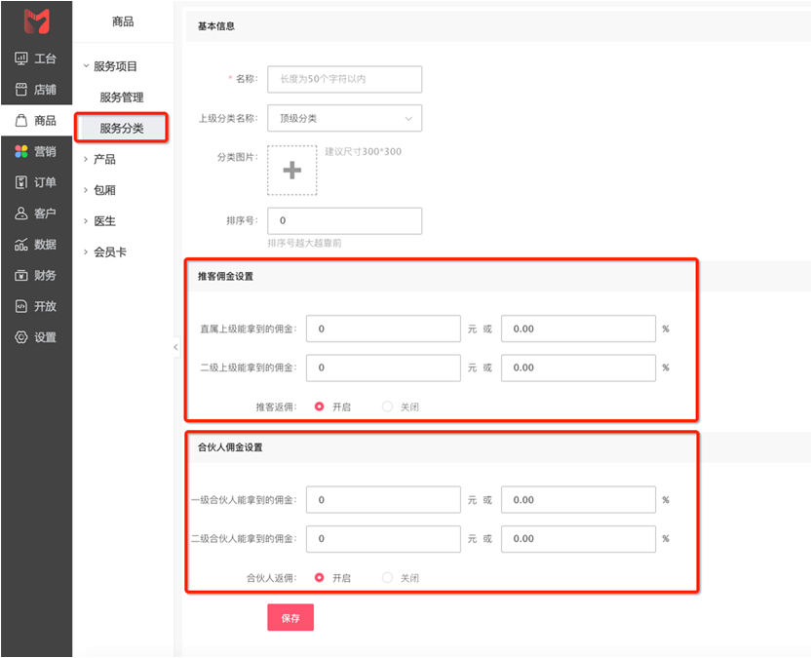Select 开启 for 推客返佣
Viewport: 812px width, 658px height.
coord(320,406)
